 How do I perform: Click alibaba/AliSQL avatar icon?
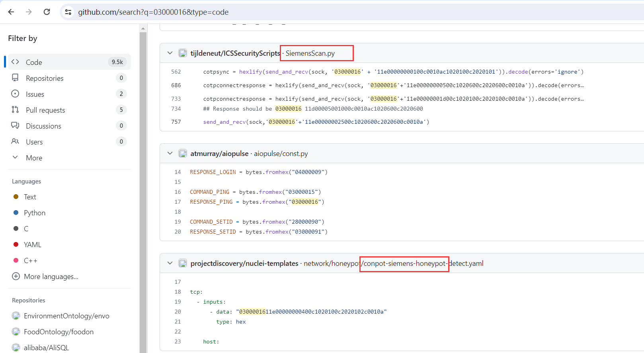16,347
